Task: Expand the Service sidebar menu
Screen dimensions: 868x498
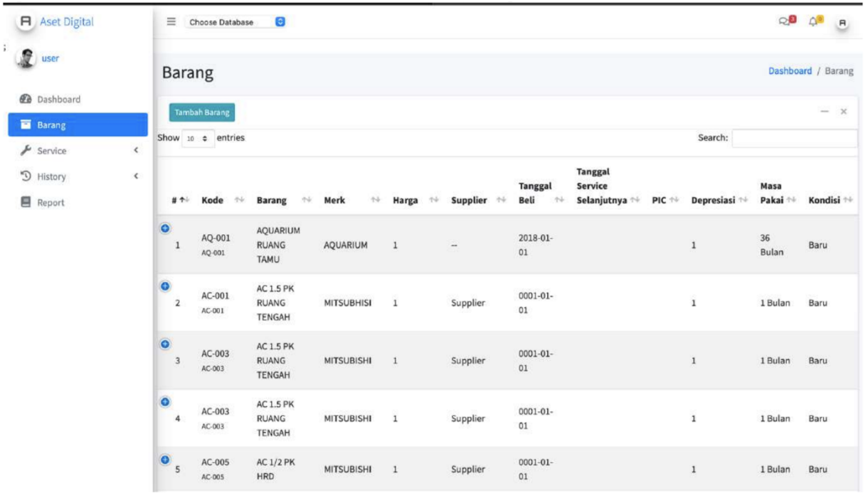Action: tap(78, 151)
